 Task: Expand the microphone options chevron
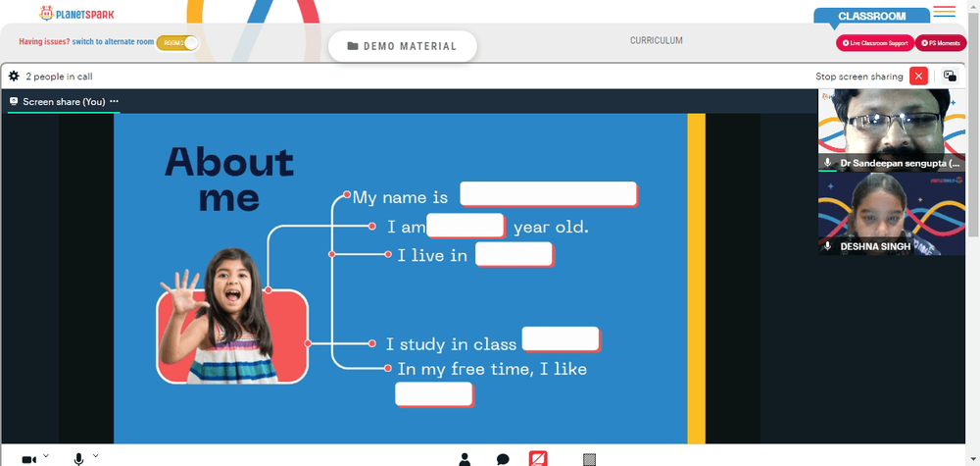[x=96, y=455]
